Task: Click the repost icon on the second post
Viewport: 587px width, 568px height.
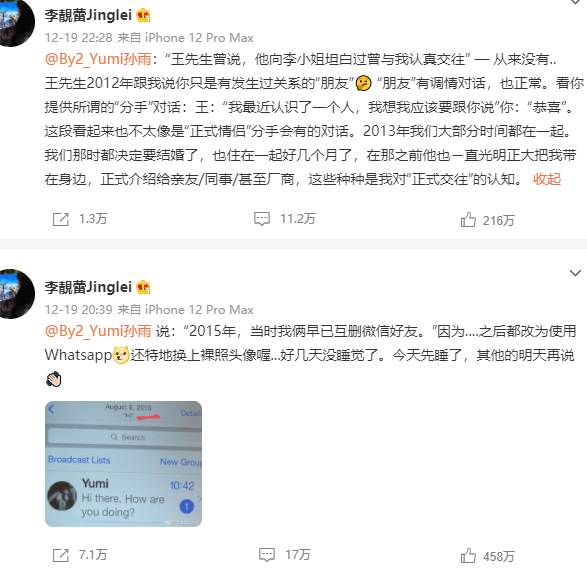Action: [x=61, y=555]
